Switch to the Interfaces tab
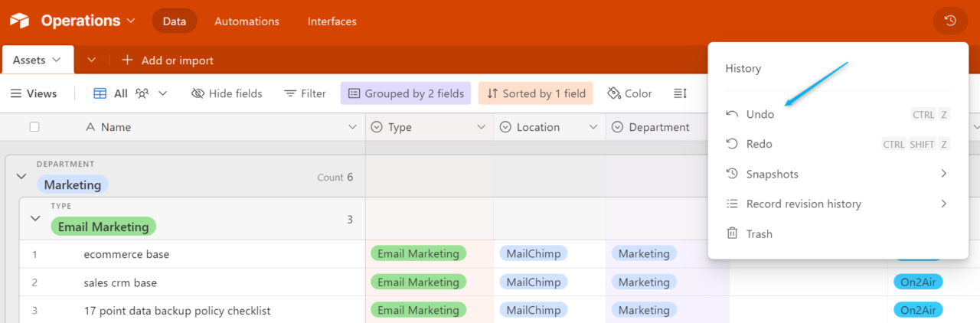 pyautogui.click(x=332, y=21)
